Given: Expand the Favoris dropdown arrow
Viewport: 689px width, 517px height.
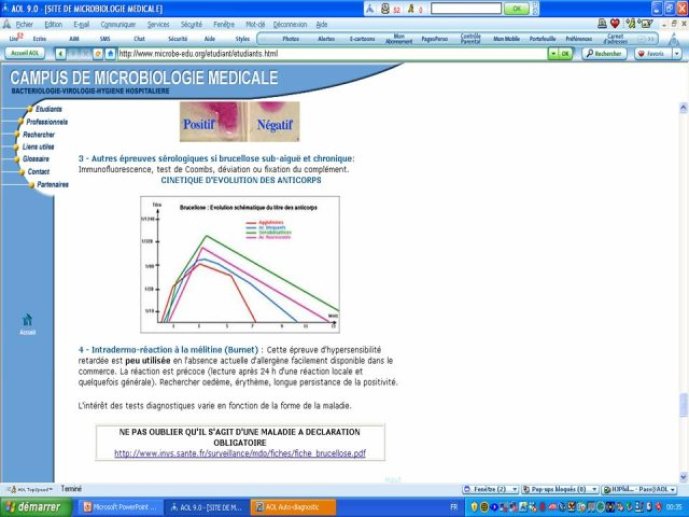Looking at the screenshot, I should click(677, 54).
